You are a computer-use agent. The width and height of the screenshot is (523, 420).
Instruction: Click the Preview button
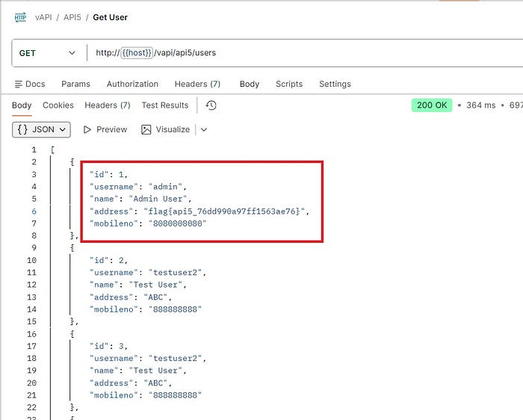tap(105, 129)
